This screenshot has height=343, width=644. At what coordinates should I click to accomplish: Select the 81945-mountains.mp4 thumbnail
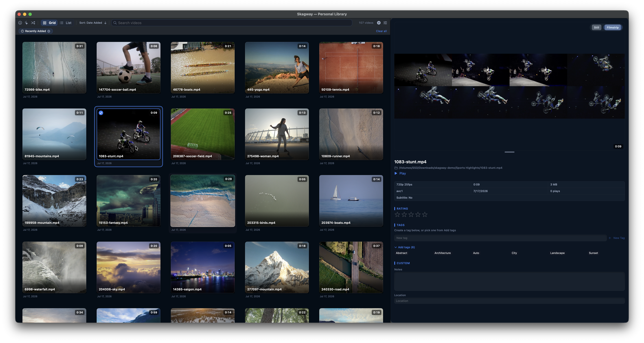tap(54, 134)
